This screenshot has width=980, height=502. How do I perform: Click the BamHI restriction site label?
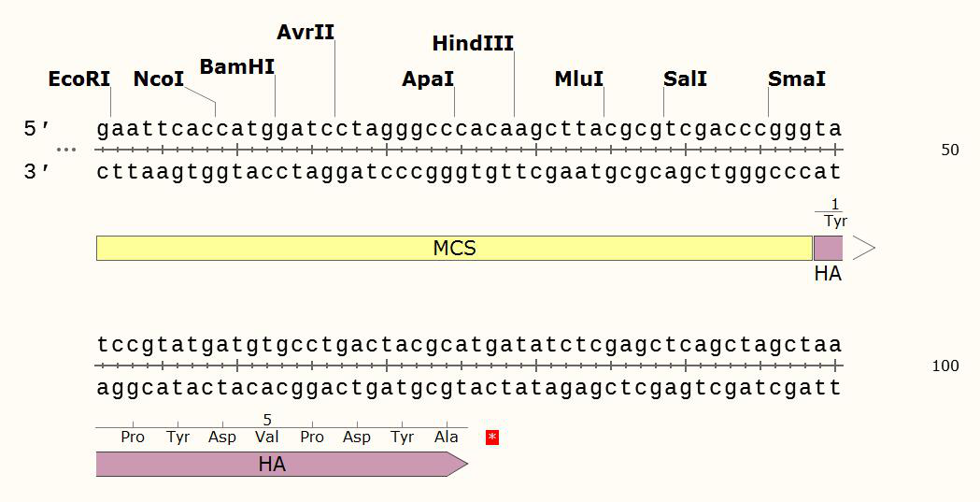[x=237, y=67]
